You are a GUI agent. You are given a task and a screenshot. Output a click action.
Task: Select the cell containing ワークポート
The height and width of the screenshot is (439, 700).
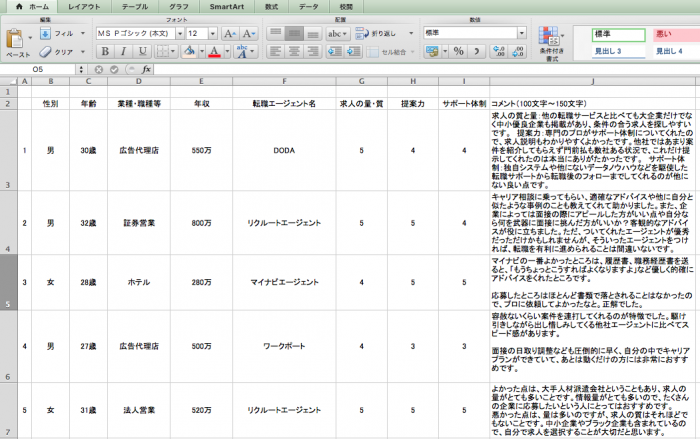click(x=284, y=346)
